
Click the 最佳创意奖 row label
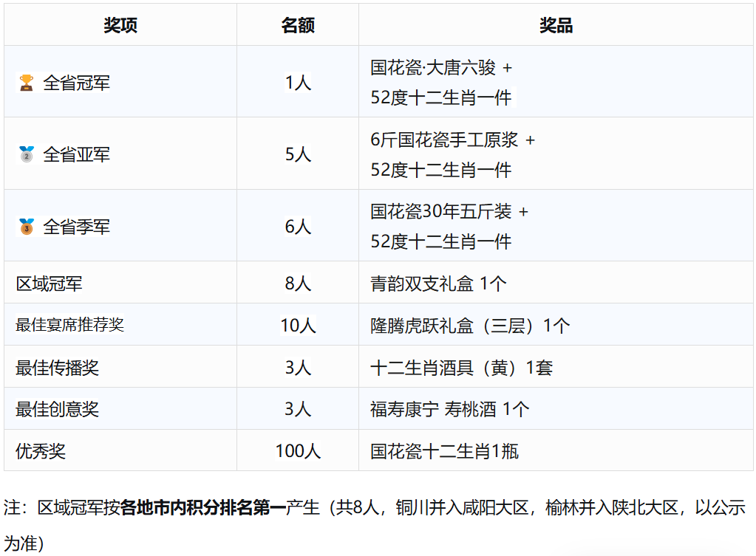(x=57, y=409)
